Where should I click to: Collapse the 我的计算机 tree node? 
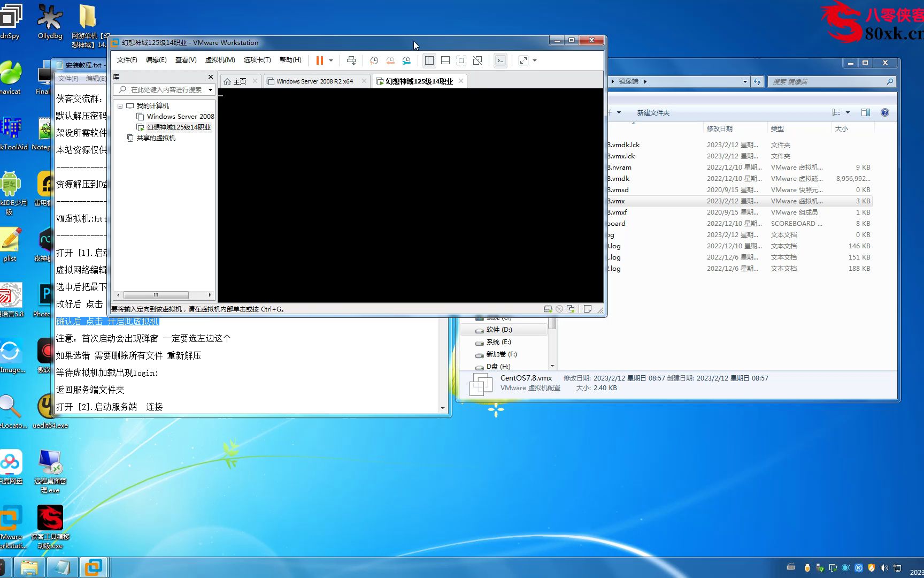[120, 106]
